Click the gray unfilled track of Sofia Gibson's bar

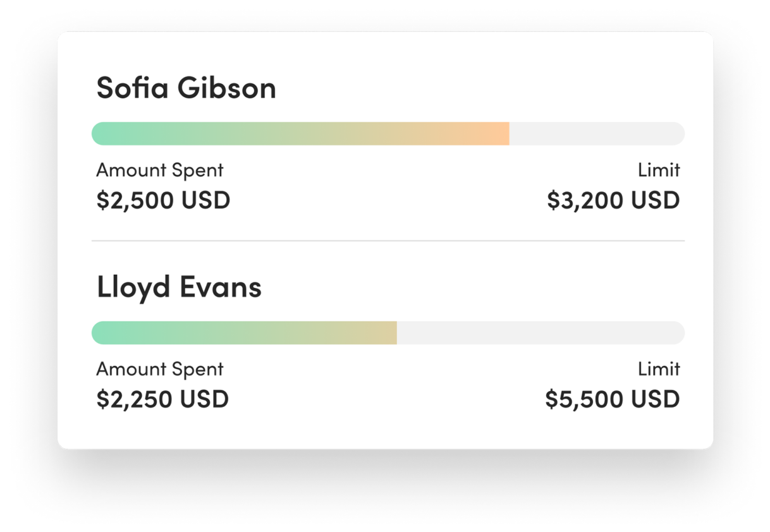(x=596, y=134)
